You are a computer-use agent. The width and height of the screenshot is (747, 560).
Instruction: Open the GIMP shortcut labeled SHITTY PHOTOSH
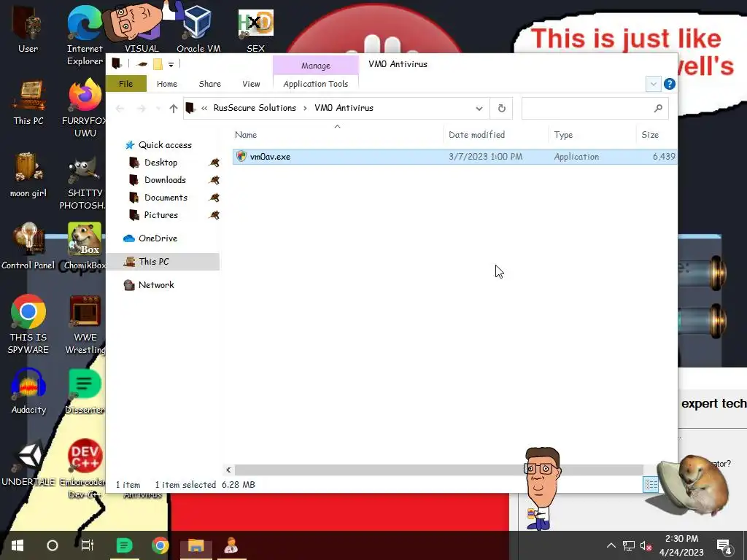click(85, 183)
